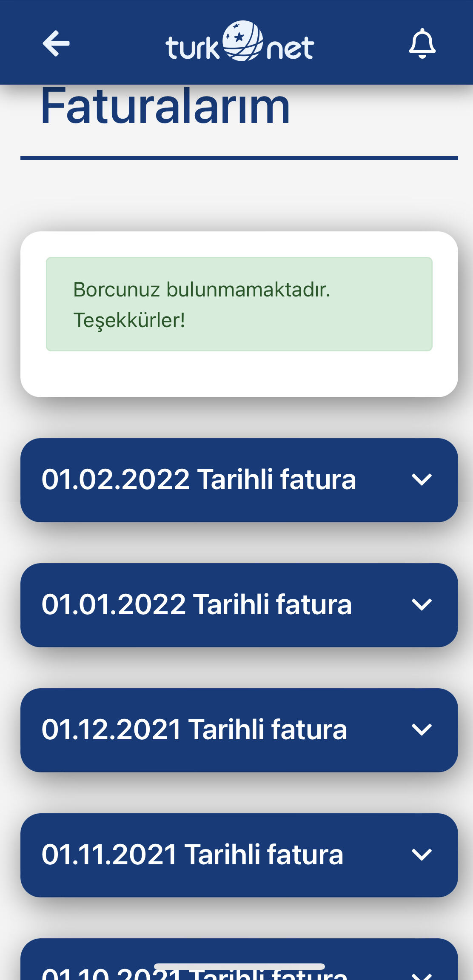Tap the back arrow icon
473x980 pixels.
click(x=56, y=43)
